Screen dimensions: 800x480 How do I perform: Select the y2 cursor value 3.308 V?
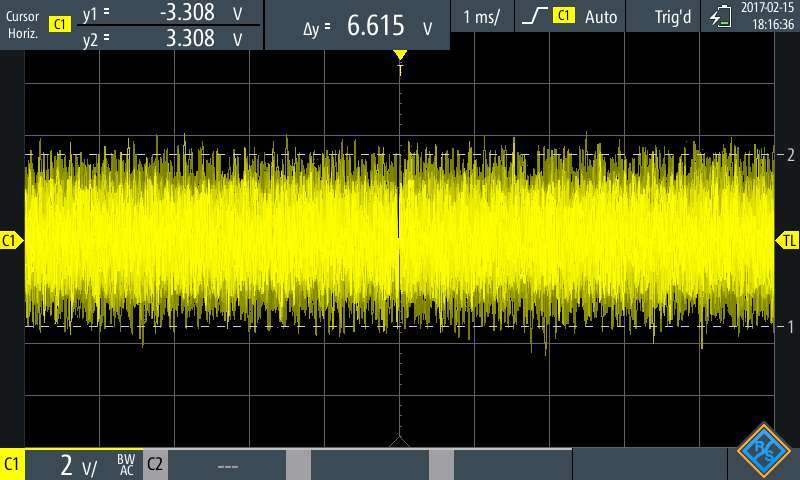tap(203, 38)
